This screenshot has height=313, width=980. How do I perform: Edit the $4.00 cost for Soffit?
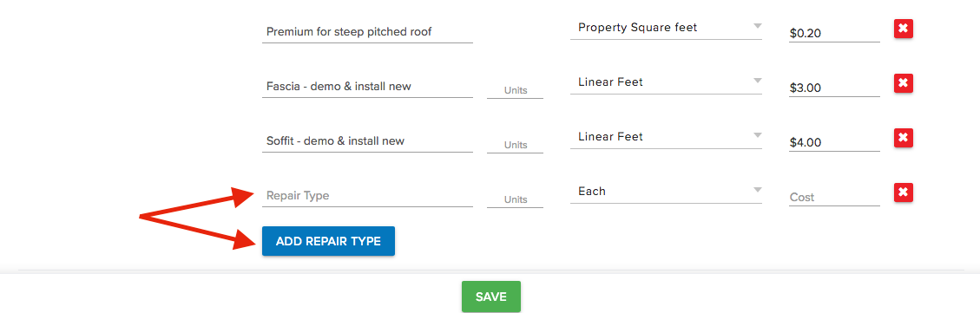834,142
